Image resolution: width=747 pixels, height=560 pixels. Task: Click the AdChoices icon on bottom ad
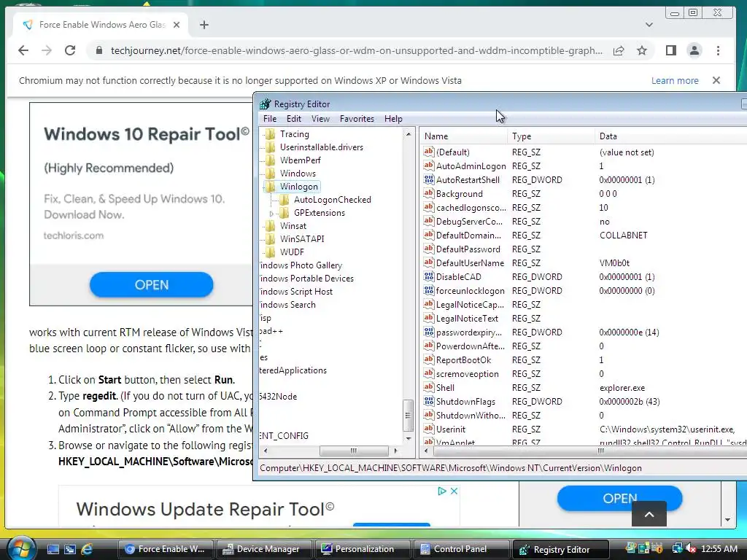pyautogui.click(x=442, y=491)
